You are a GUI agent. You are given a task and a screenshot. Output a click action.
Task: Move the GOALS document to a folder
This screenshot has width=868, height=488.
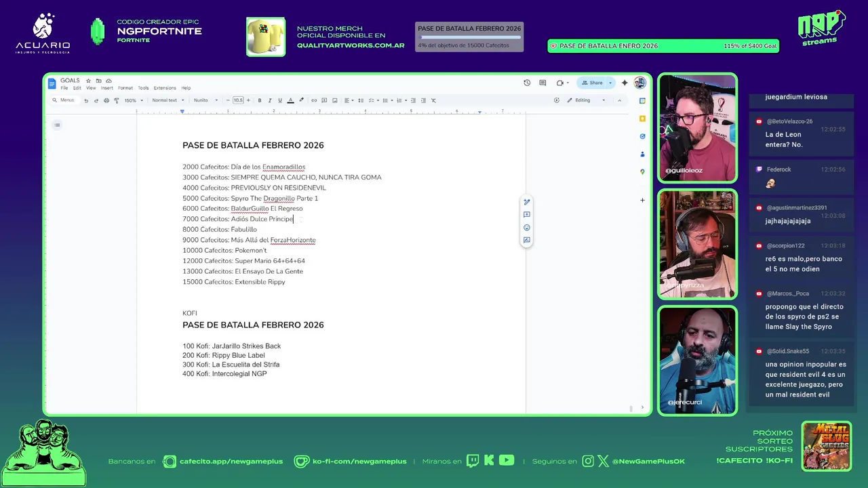(98, 81)
